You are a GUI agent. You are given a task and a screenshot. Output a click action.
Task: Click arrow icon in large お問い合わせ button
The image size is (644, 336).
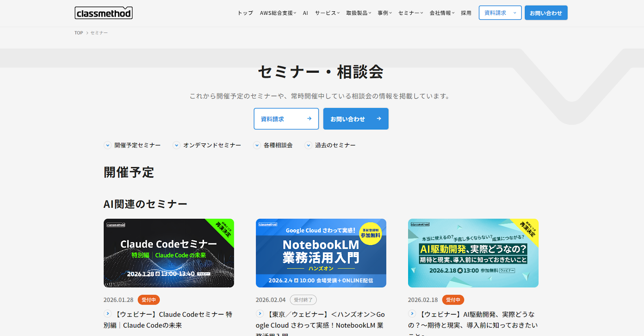tap(379, 119)
